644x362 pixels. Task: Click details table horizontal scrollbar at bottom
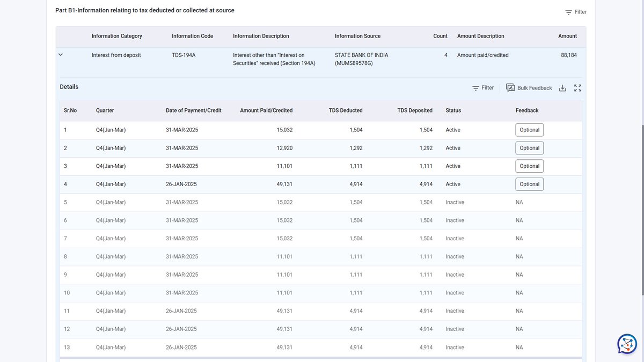321,358
